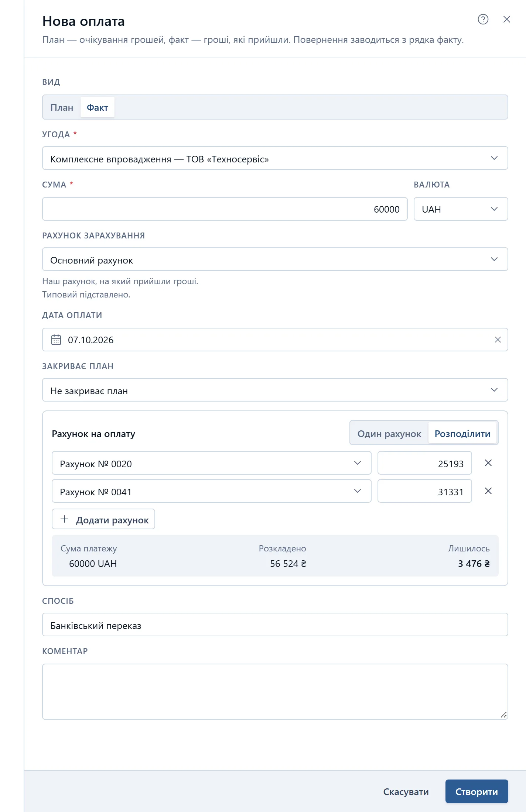Viewport: 526px width, 812px height.
Task: Click the remaining amount 3 476 ₴
Action: pyautogui.click(x=474, y=564)
